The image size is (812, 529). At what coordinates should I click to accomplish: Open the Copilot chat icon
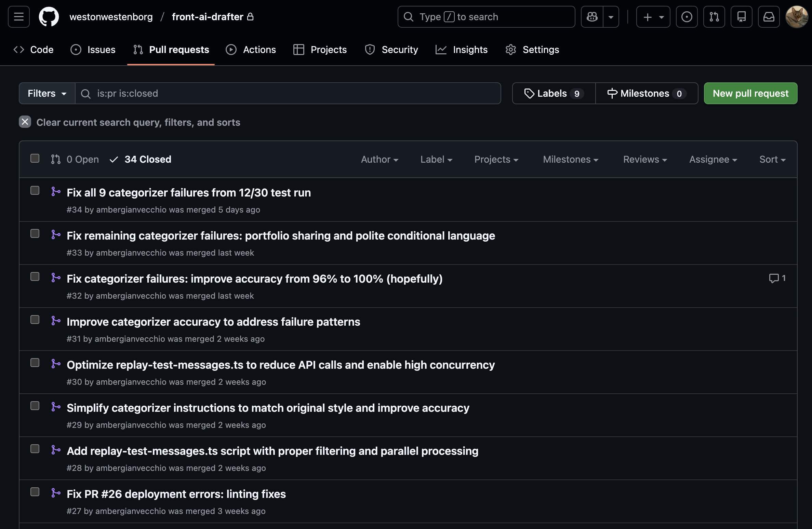coord(592,17)
